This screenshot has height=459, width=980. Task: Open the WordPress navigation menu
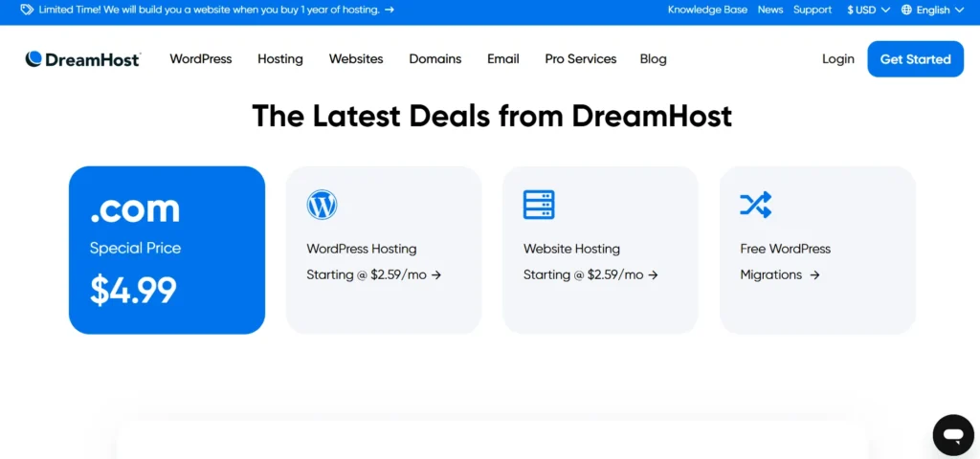point(201,59)
